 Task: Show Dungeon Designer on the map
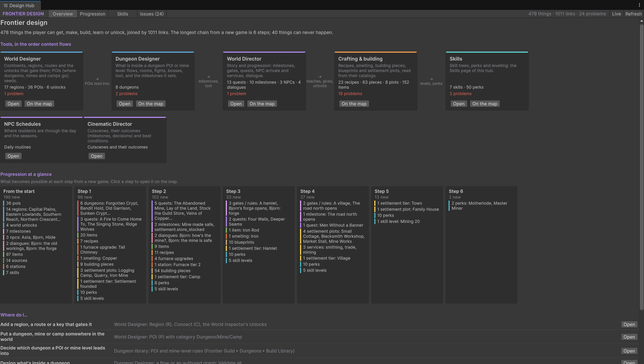pyautogui.click(x=150, y=104)
